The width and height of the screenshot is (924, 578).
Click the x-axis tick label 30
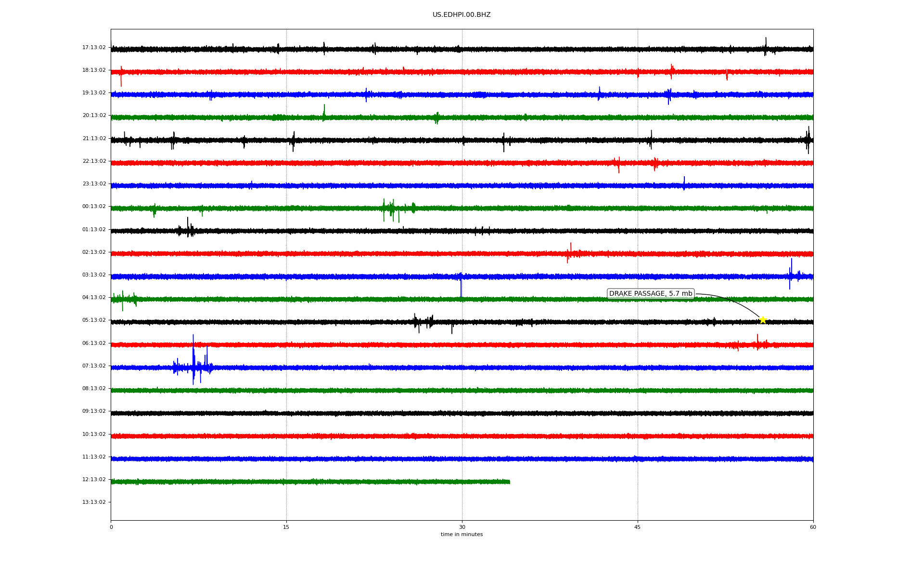(462, 527)
